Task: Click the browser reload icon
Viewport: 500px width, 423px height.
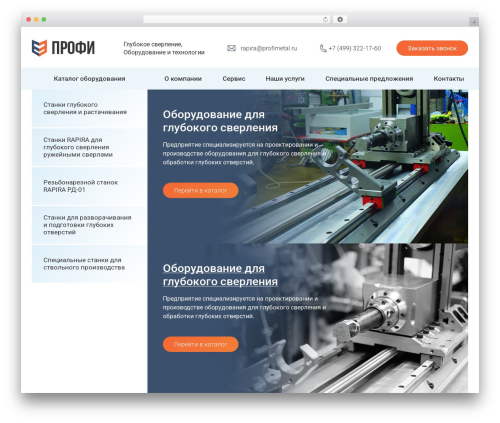Action: pyautogui.click(x=325, y=19)
